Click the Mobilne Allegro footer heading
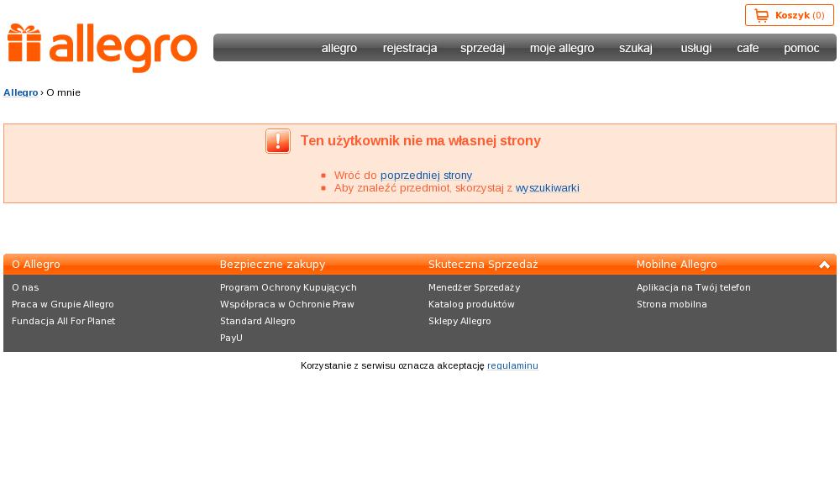This screenshot has width=840, height=504. tap(676, 265)
